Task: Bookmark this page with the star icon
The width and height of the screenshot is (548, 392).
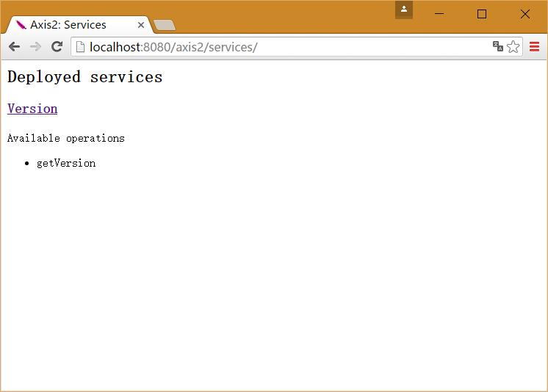Action: pyautogui.click(x=513, y=46)
